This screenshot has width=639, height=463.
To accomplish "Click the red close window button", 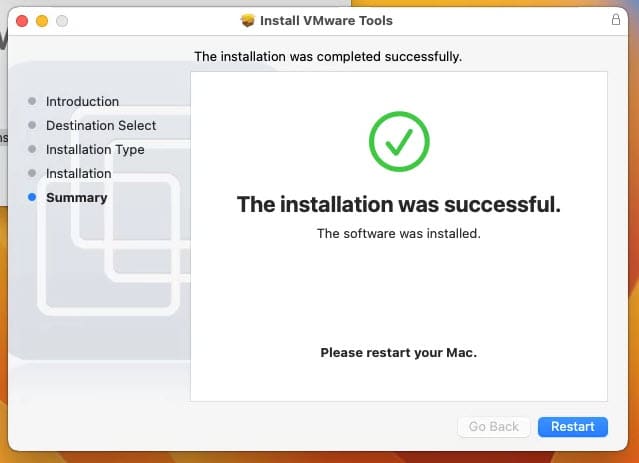I will (x=22, y=21).
